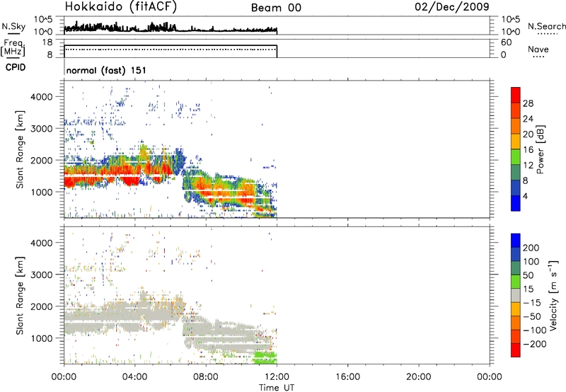The image size is (566, 392).
Task: Click the '2000' label on power panel axis
Action: [41, 160]
